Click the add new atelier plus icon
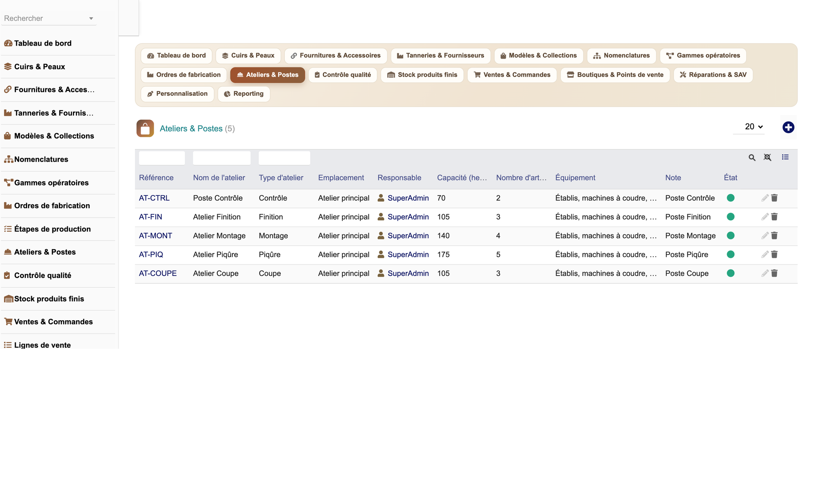Viewport: 815px width, 504px height. 788,127
